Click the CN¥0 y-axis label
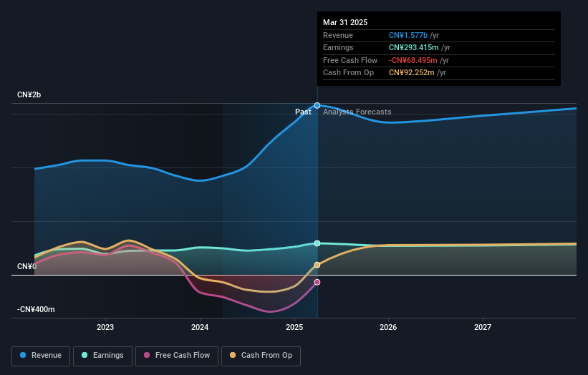Viewport: 588px width, 375px height. (26, 266)
